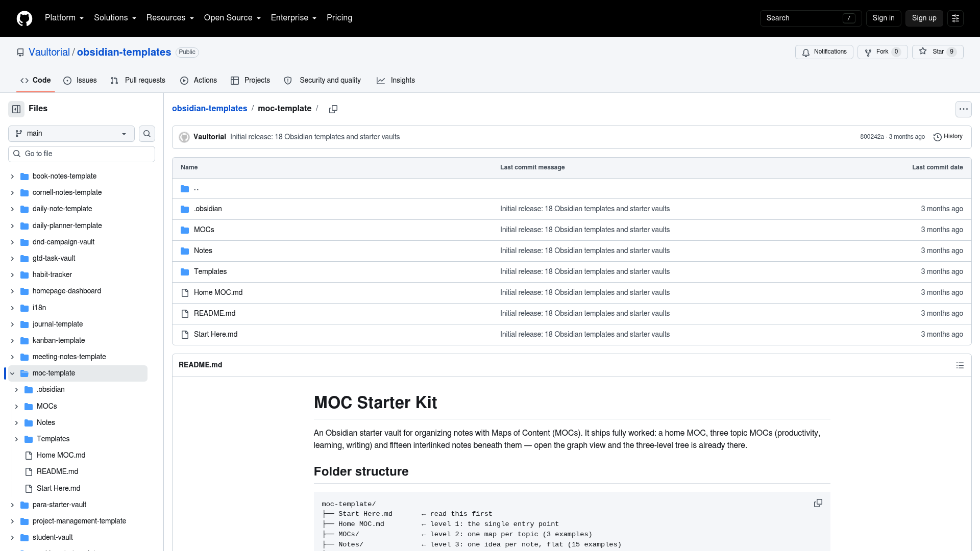Open the Pricing link
The height and width of the screenshot is (551, 980).
pos(339,18)
